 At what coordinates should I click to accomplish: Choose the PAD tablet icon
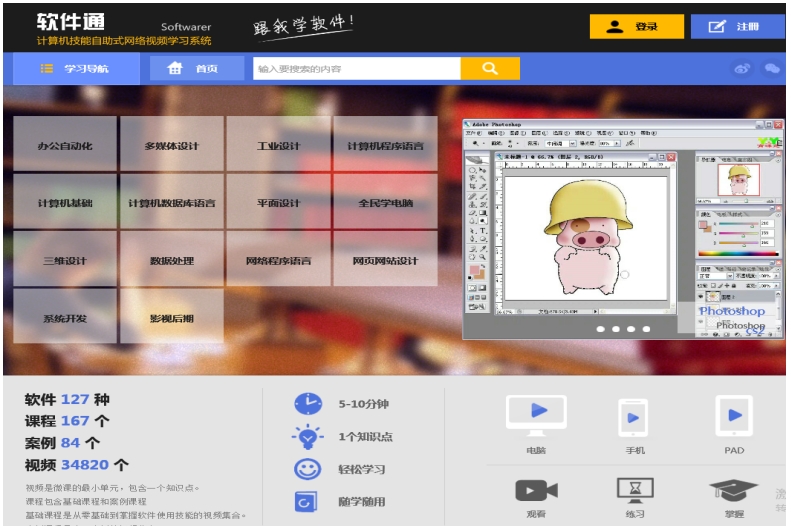tap(734, 414)
